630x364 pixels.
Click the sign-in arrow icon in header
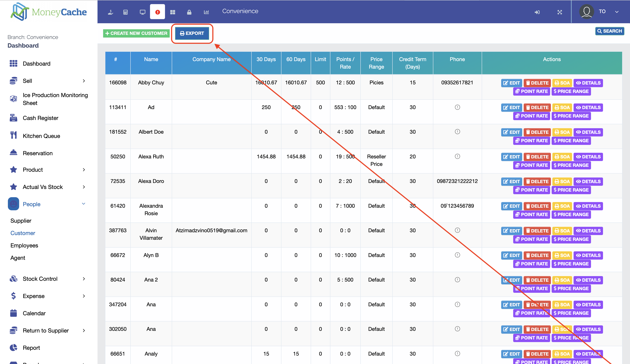(x=537, y=12)
